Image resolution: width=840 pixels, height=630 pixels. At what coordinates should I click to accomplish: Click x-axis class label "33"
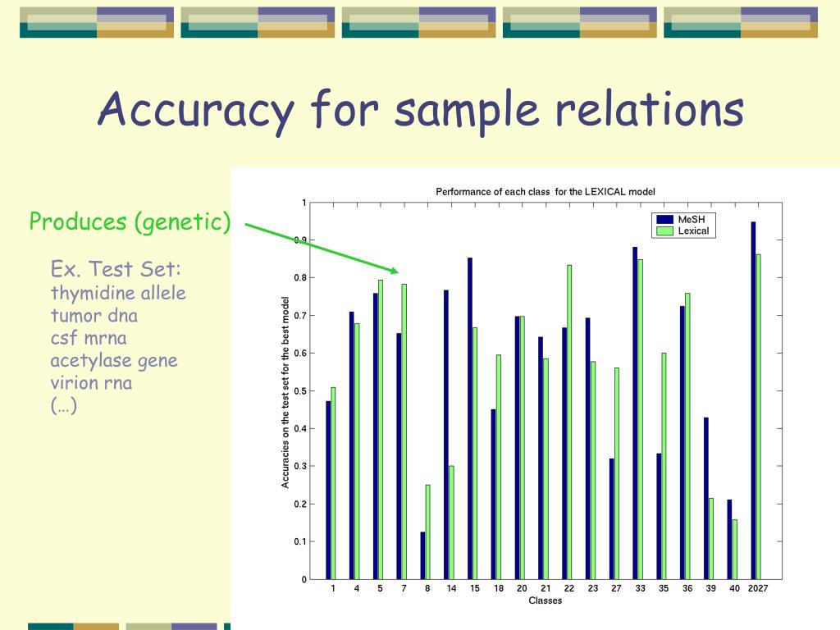coord(640,588)
